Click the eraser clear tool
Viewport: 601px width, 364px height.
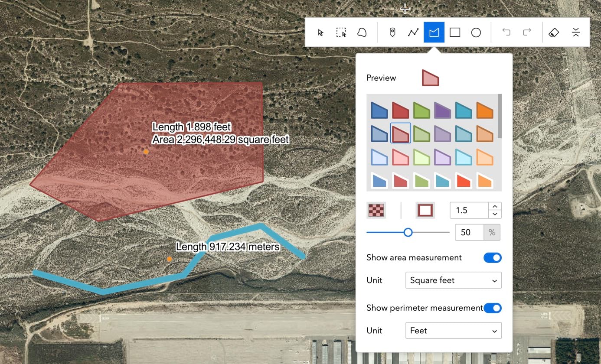pos(554,32)
